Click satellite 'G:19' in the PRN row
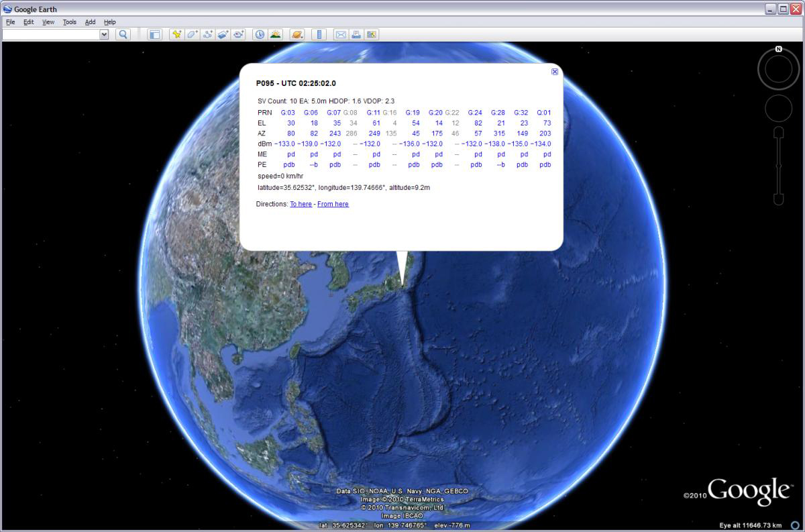 [x=413, y=113]
